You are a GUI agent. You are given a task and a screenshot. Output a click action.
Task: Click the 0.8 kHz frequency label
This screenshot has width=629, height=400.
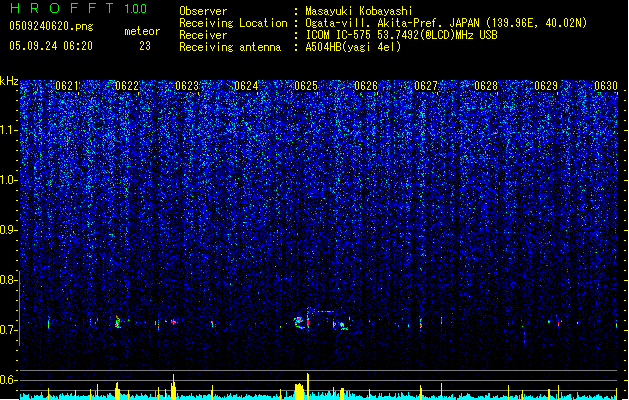point(8,280)
